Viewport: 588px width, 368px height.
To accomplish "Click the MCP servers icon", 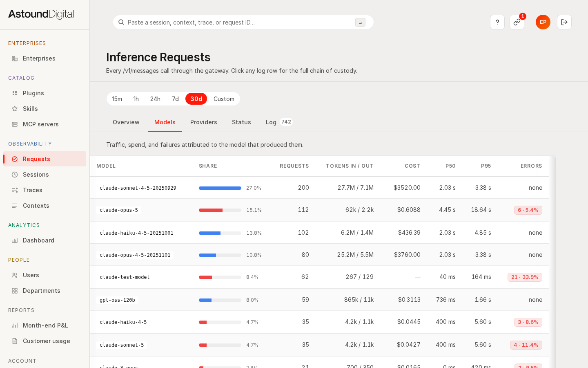I will (x=15, y=124).
